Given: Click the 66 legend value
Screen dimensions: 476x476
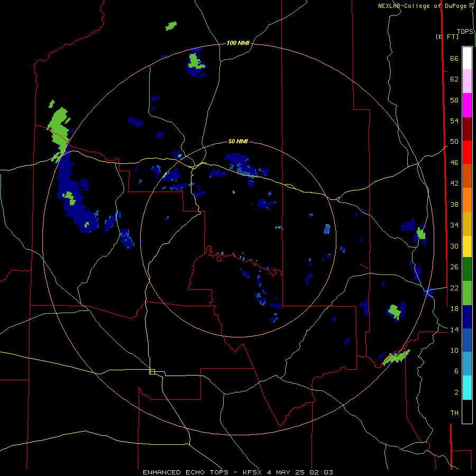Looking at the screenshot, I should (454, 58).
